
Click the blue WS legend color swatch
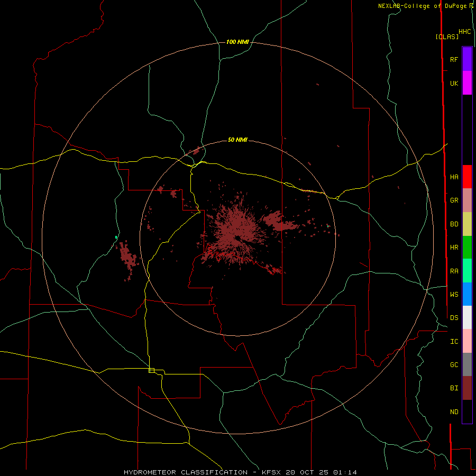click(x=467, y=294)
